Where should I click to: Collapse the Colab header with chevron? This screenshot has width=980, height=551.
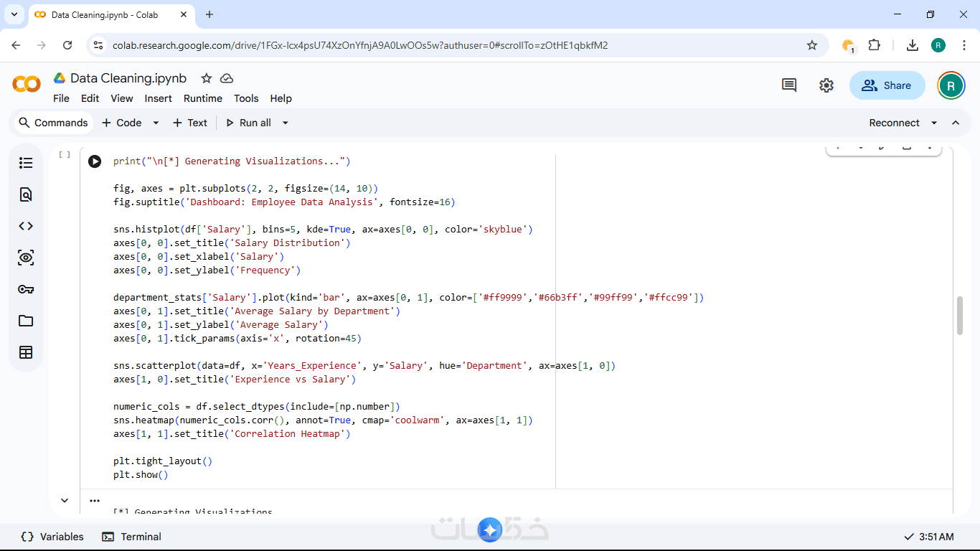(956, 123)
